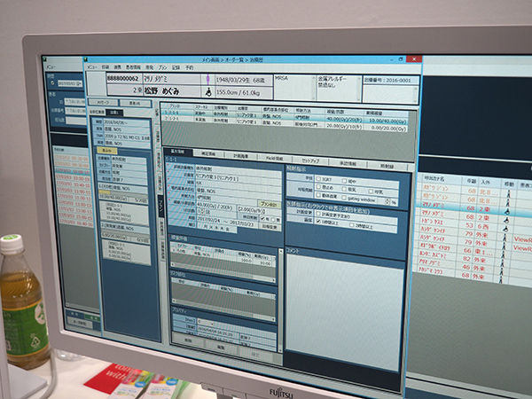Click ViewR link in patient list

[522, 237]
